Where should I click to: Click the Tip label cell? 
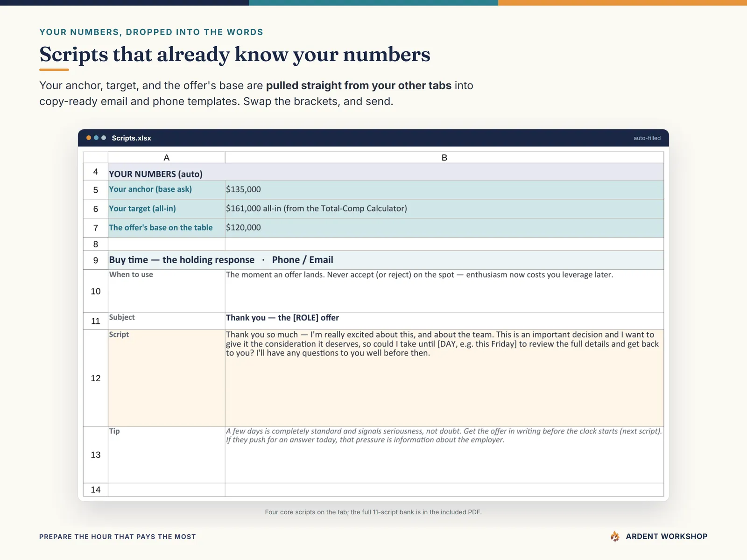click(x=166, y=455)
